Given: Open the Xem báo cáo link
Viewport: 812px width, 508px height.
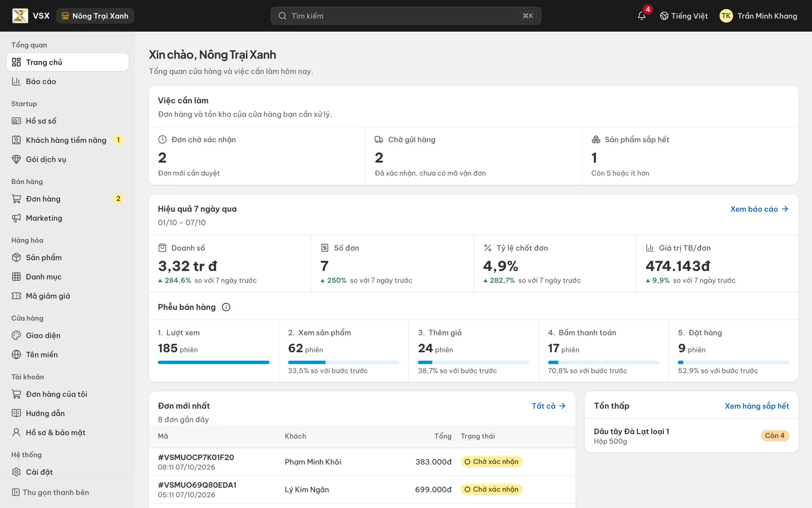Looking at the screenshot, I should pyautogui.click(x=759, y=209).
